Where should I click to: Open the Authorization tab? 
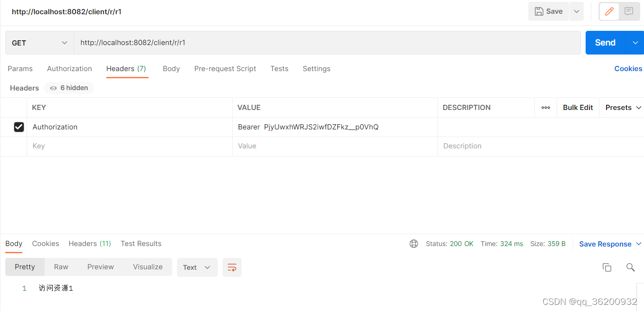(x=69, y=69)
